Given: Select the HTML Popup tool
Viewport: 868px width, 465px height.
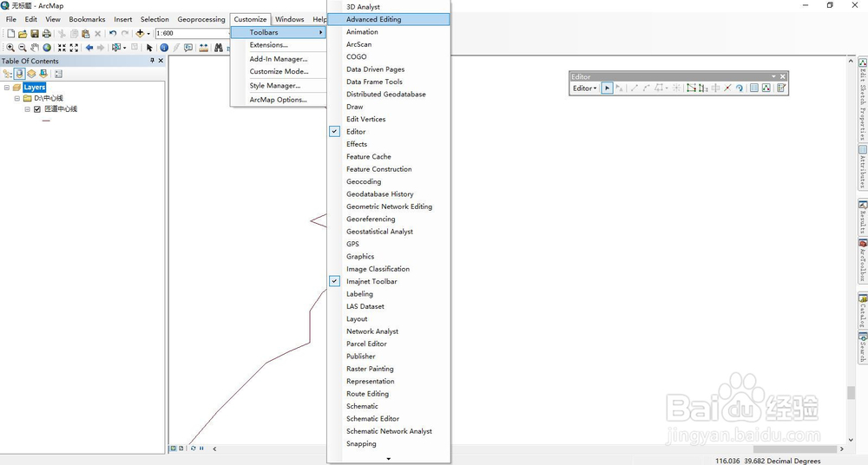Looking at the screenshot, I should point(188,48).
